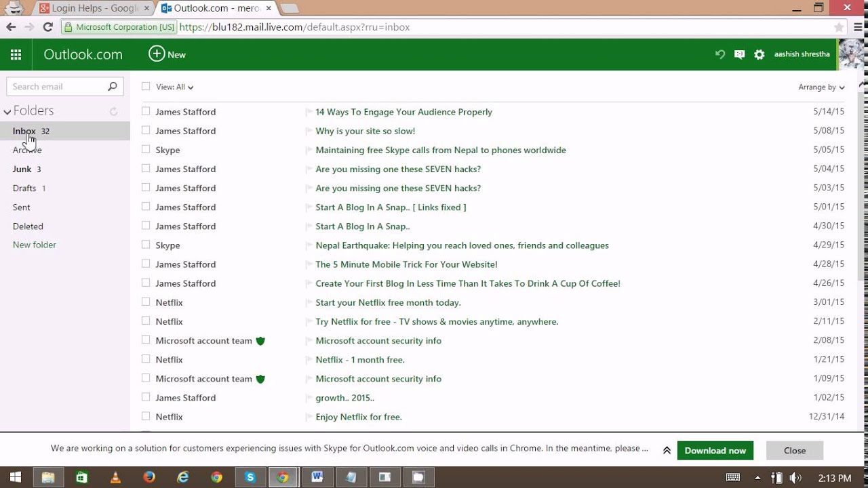Show hidden tray icons arrow
This screenshot has height=488, width=868.
pos(757,478)
